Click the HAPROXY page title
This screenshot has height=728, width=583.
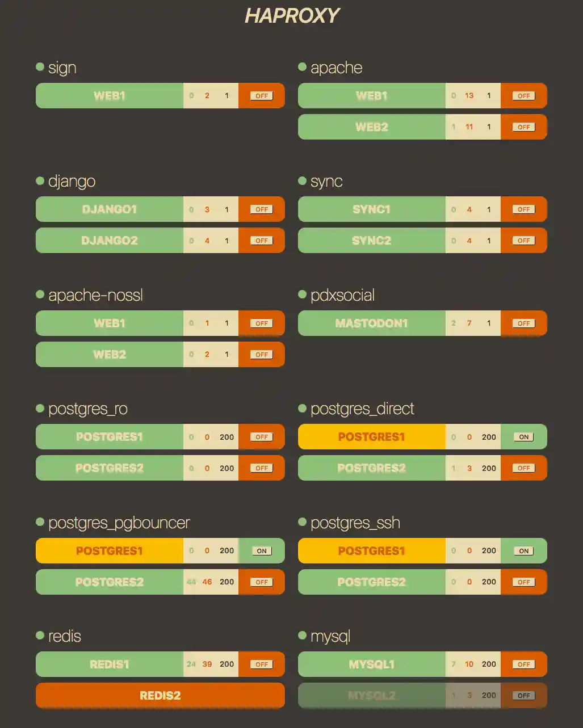pos(292,16)
